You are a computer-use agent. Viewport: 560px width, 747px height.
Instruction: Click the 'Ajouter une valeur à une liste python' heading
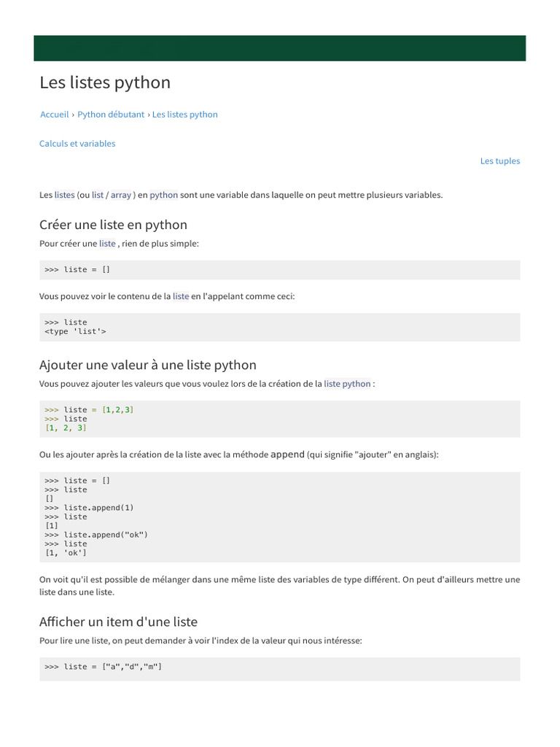click(147, 365)
